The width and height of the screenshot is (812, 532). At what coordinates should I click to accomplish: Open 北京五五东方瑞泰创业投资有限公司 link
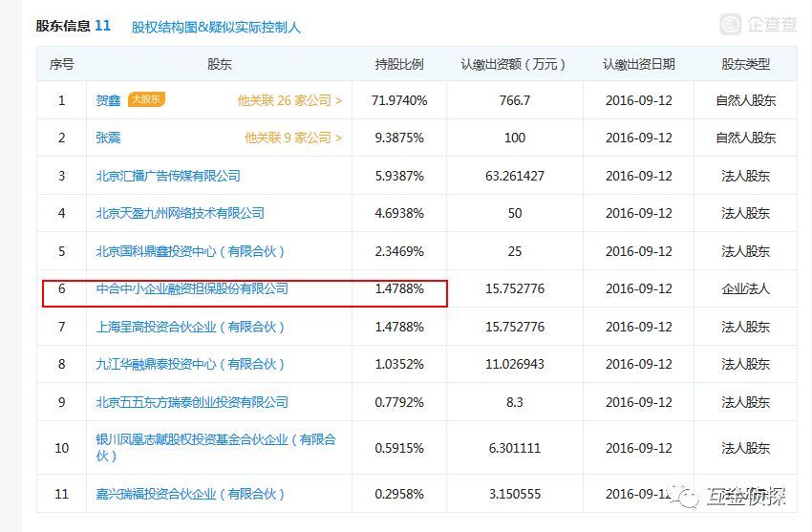192,402
